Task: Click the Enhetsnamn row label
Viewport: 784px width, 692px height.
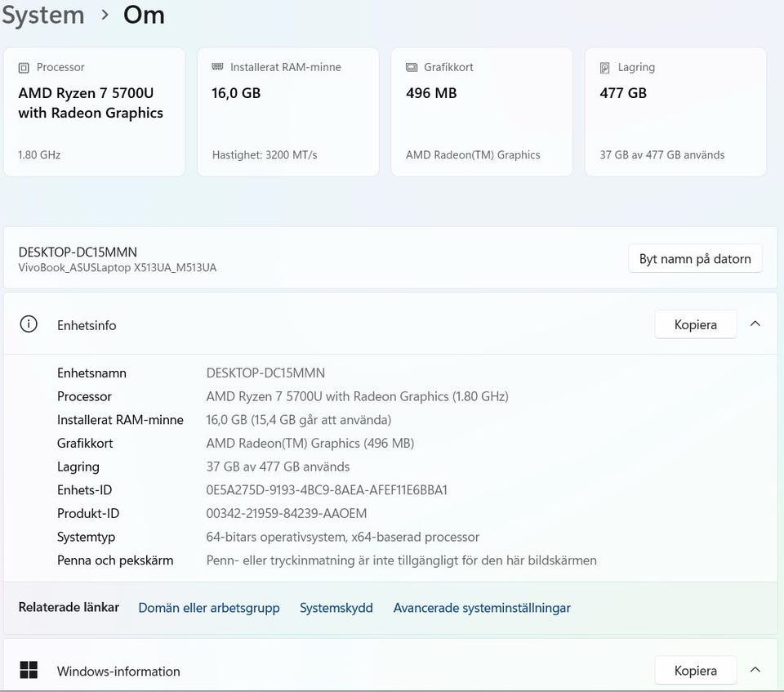Action: 91,373
